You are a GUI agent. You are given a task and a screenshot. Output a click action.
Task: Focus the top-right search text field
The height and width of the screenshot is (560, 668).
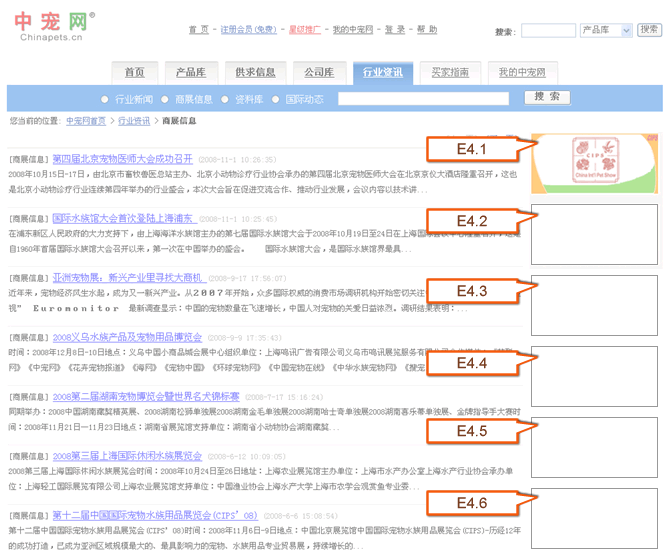pos(548,31)
